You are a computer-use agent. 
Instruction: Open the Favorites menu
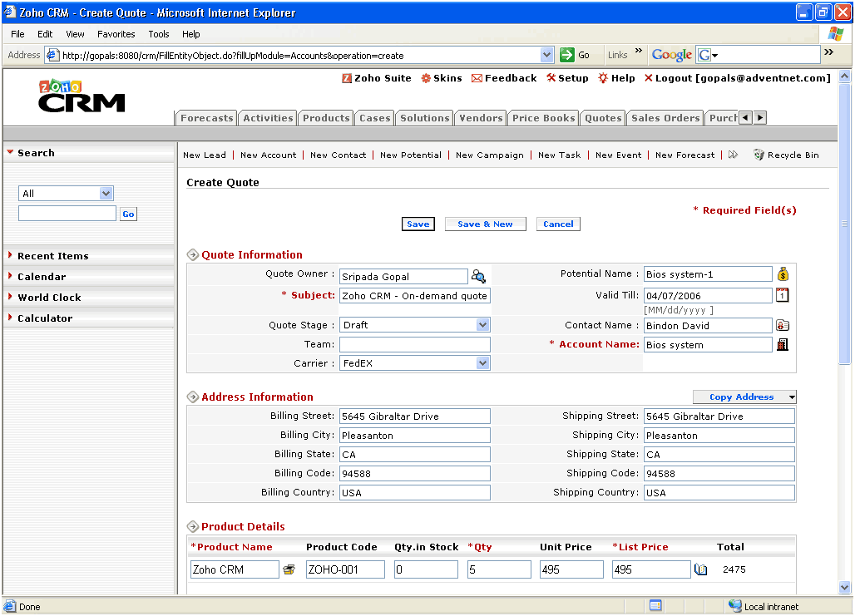[116, 34]
